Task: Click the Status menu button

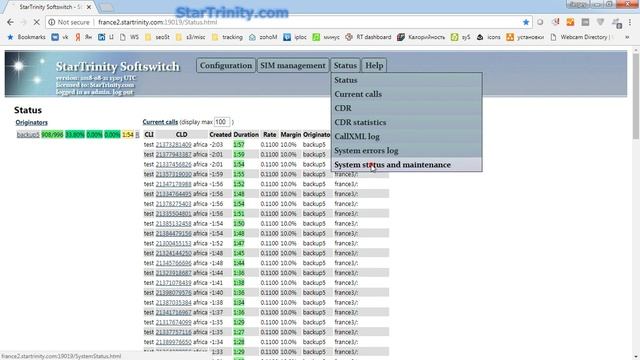Action: click(345, 65)
